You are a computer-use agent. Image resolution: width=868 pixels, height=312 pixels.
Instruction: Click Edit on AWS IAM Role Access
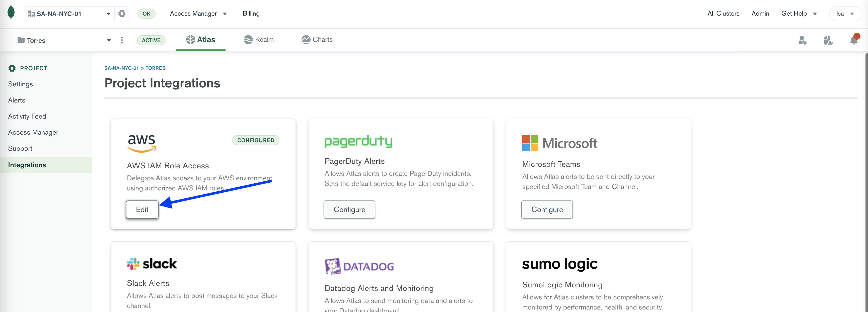[x=142, y=210]
